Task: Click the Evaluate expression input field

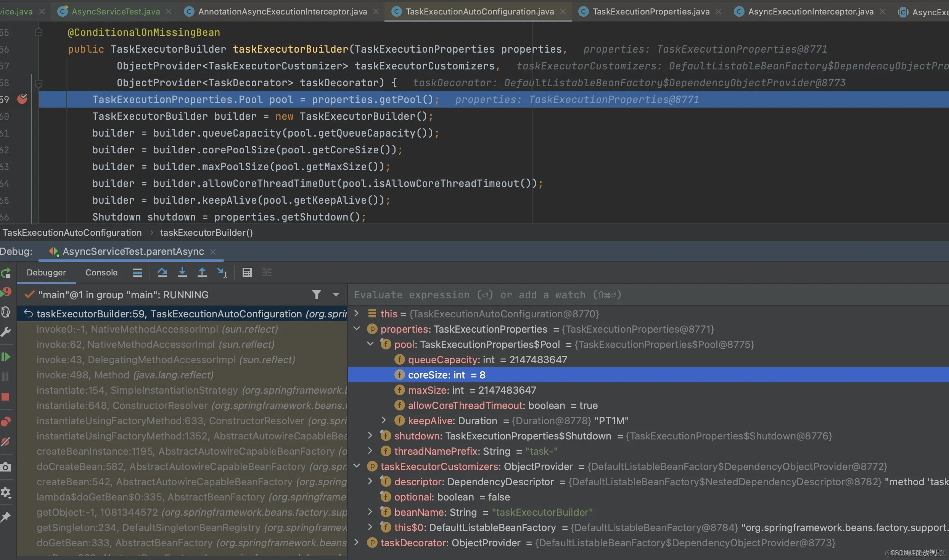Action: tap(496, 294)
